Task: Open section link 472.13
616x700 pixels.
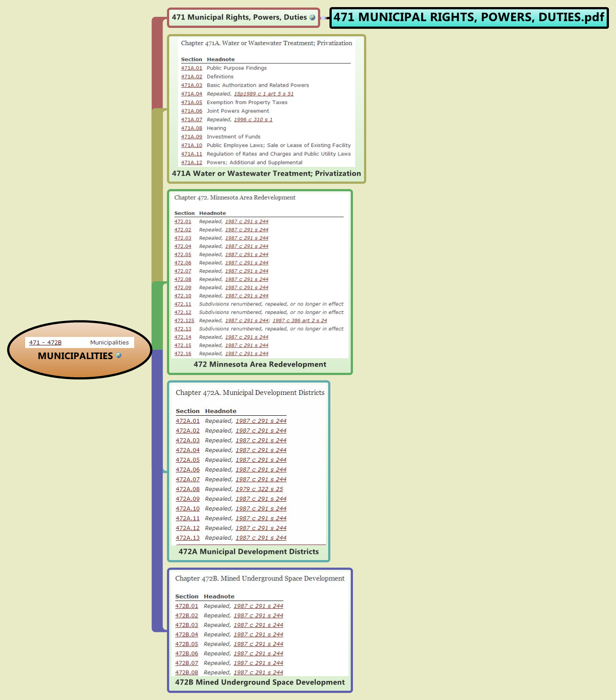Action: (x=182, y=329)
